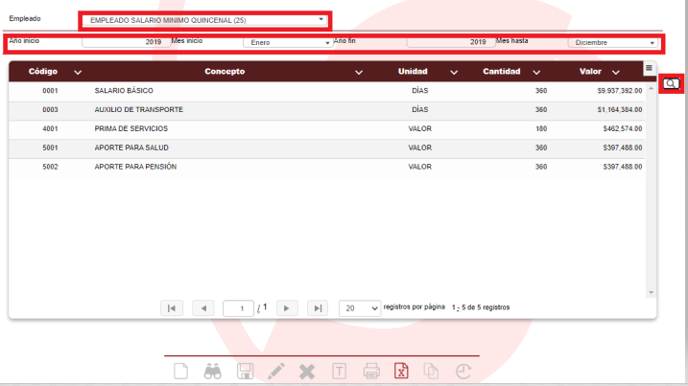Sort by the Concepto column header
Screen dimensions: 688x386
[224, 71]
